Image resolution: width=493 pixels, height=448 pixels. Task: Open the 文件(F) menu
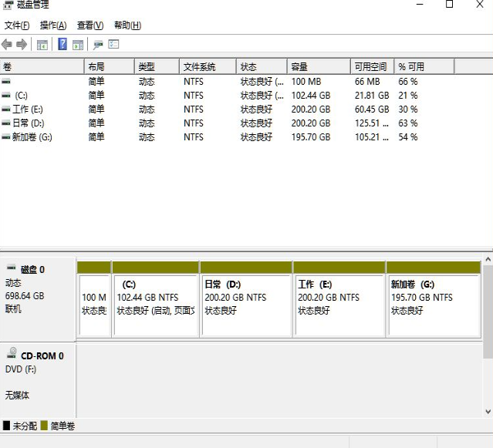pos(17,25)
